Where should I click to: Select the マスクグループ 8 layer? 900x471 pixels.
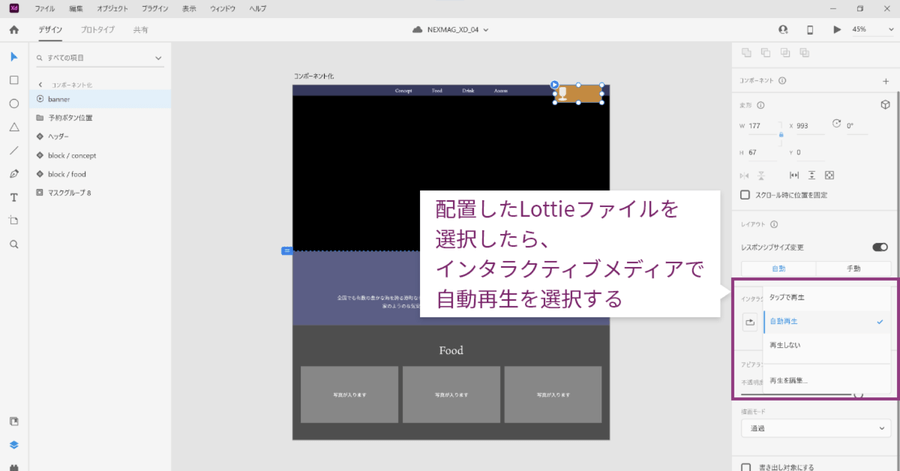(x=100, y=193)
